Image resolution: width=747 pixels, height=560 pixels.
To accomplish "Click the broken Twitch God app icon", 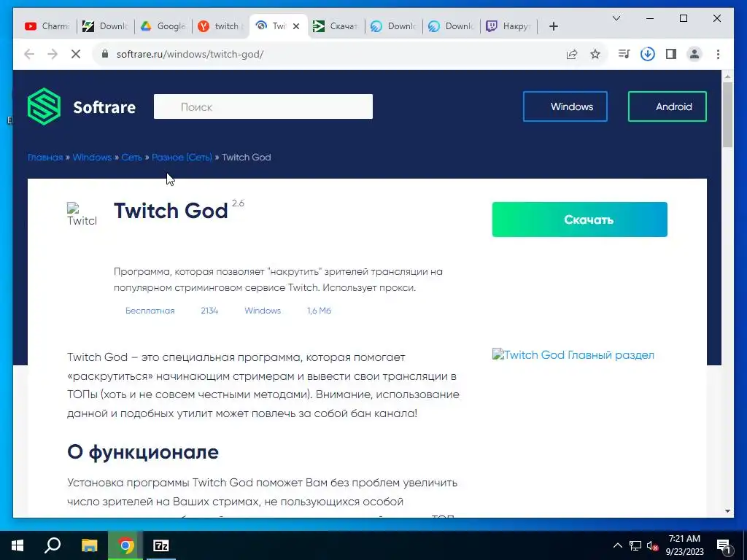I will point(82,214).
